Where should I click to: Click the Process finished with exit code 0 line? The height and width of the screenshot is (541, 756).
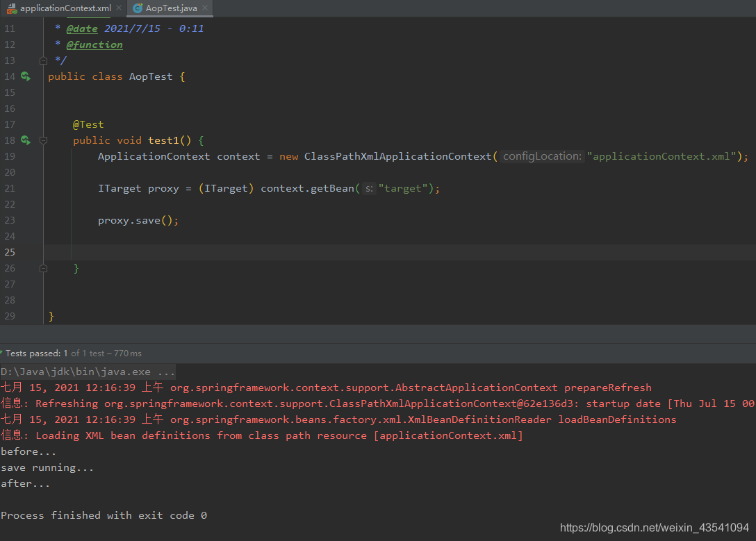pyautogui.click(x=104, y=515)
